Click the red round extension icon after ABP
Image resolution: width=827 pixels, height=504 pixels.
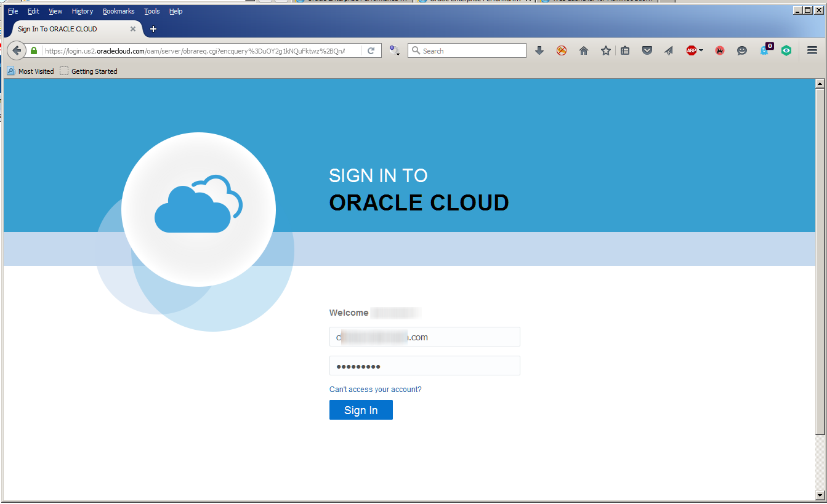coord(720,51)
